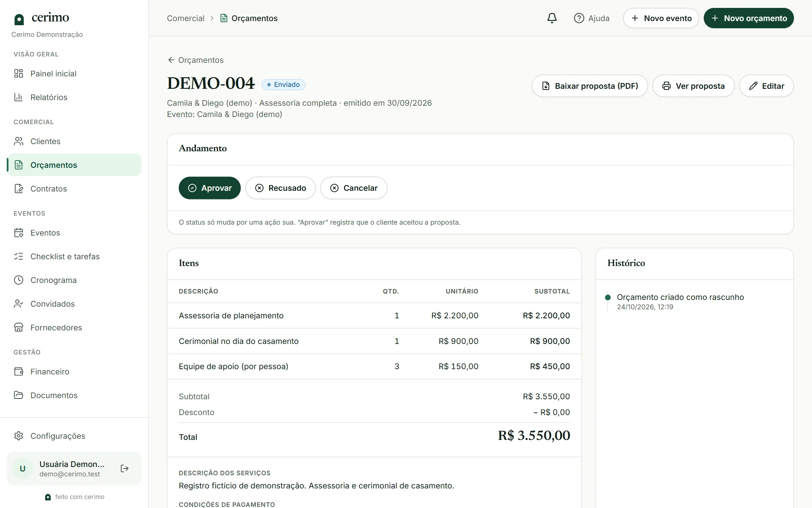Click the Cerimonial no dia do casamento item
Viewport: 812px width, 508px height.
[x=239, y=341]
